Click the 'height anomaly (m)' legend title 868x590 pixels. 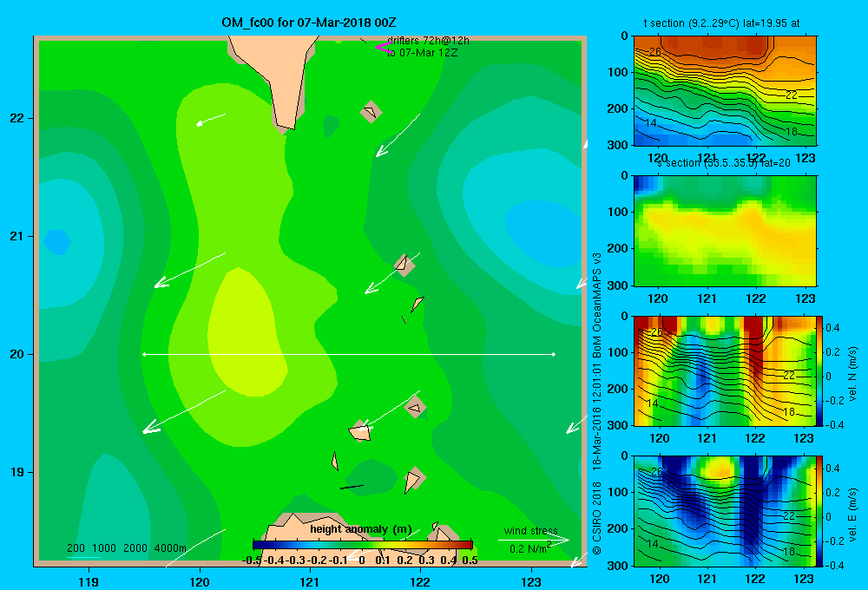point(361,529)
